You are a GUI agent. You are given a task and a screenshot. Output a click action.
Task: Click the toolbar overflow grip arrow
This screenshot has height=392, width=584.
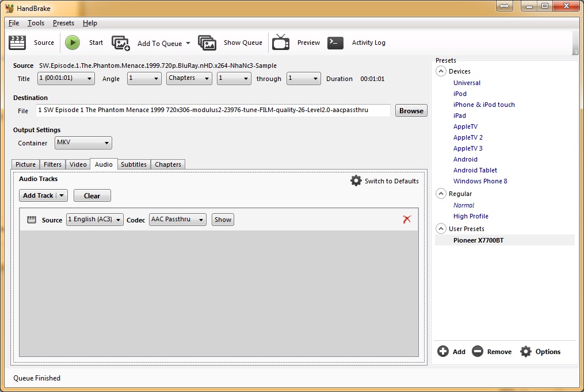coord(575,52)
